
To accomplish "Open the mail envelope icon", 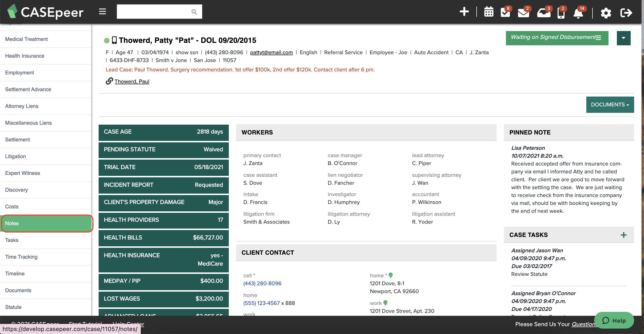I will (x=523, y=13).
